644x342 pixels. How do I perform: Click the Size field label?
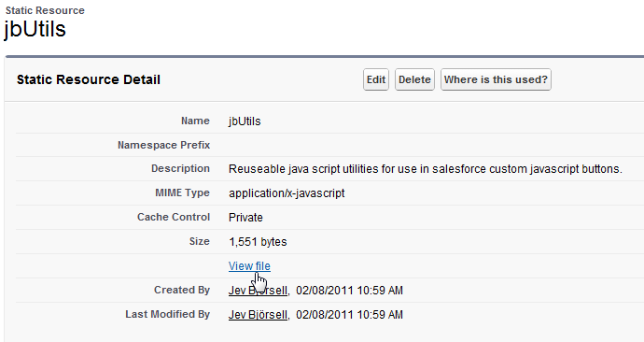pyautogui.click(x=199, y=241)
